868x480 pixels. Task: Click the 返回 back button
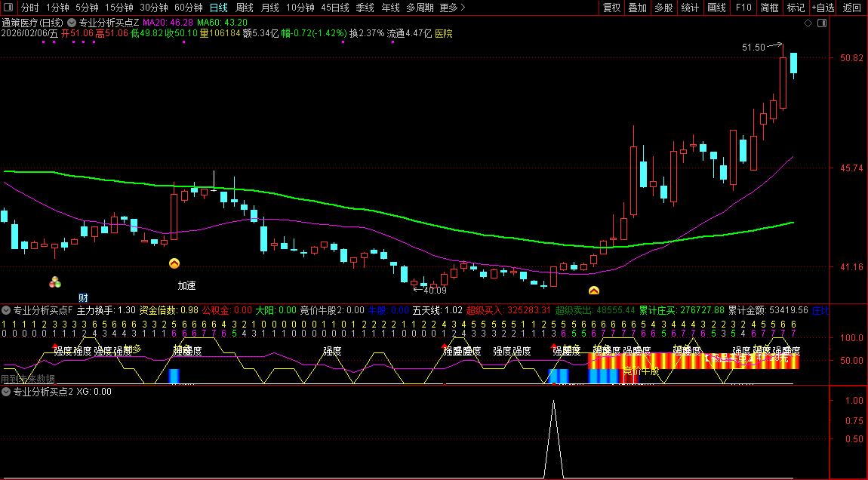click(x=852, y=8)
